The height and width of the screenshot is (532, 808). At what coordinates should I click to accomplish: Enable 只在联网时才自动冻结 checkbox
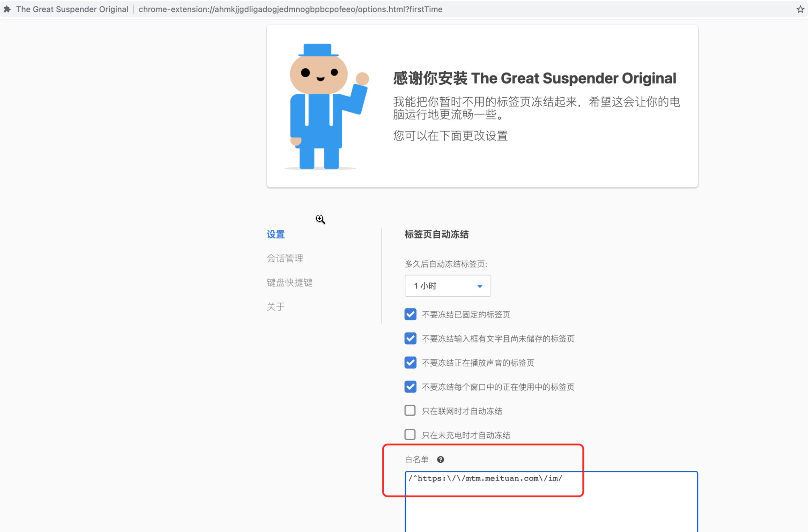(410, 411)
